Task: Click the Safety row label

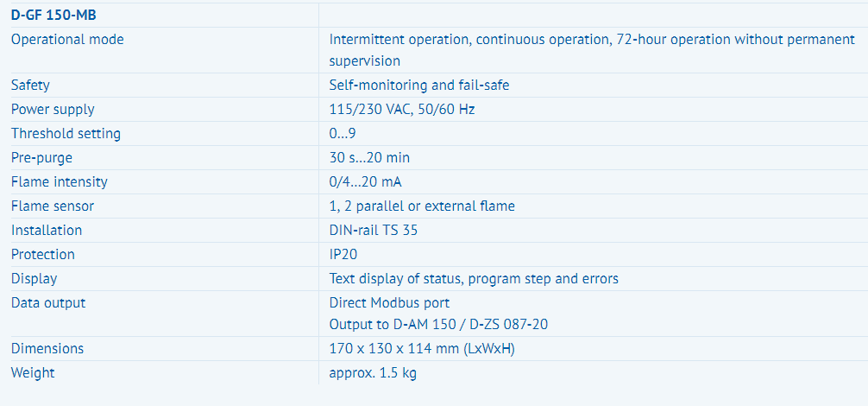Action: click(30, 86)
